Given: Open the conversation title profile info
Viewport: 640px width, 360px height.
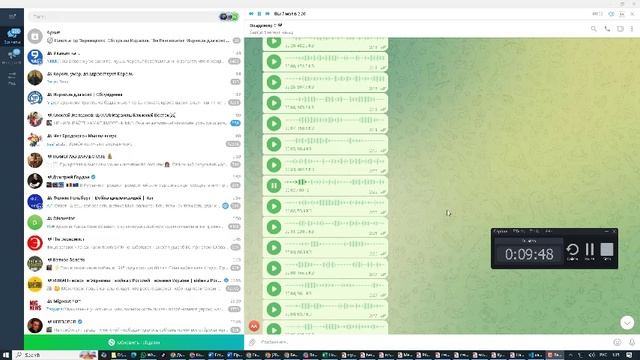Looking at the screenshot, I should 266,25.
